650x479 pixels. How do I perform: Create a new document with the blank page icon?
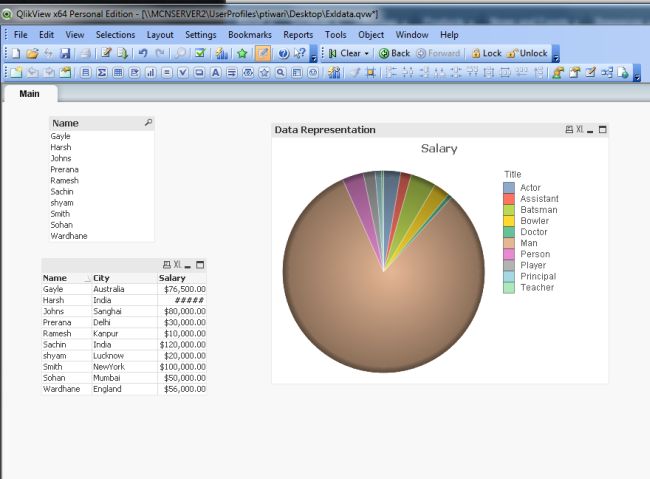point(15,53)
